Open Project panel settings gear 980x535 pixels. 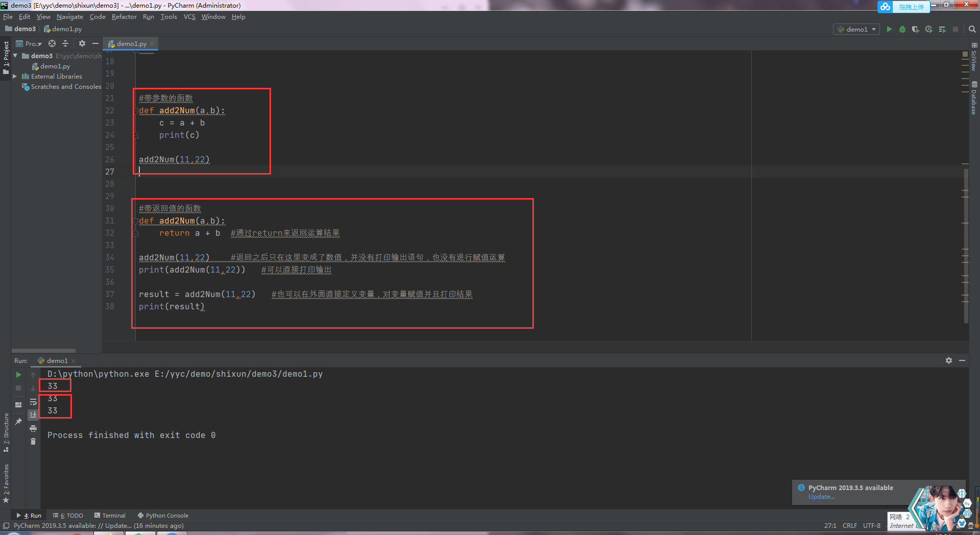[x=82, y=44]
